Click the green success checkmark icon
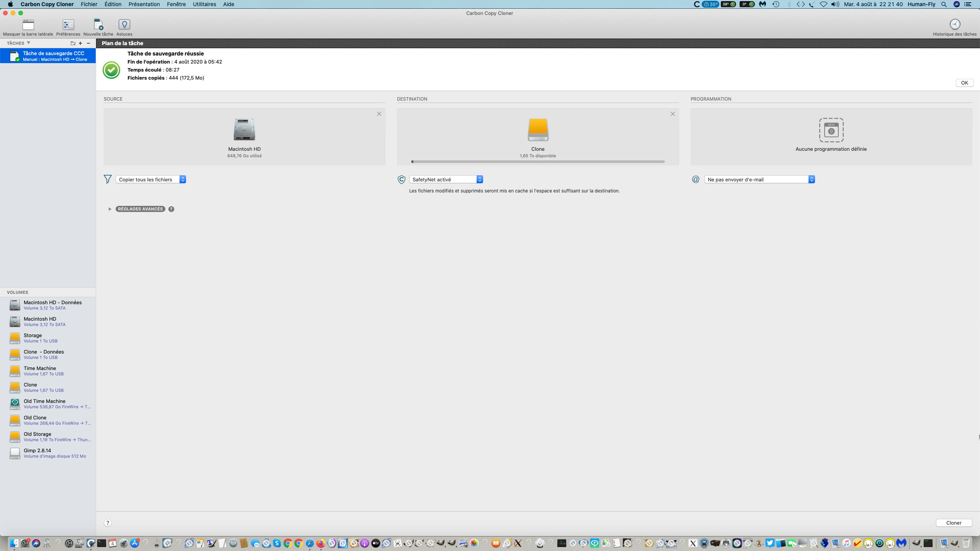Viewport: 980px width, 551px height. [111, 70]
